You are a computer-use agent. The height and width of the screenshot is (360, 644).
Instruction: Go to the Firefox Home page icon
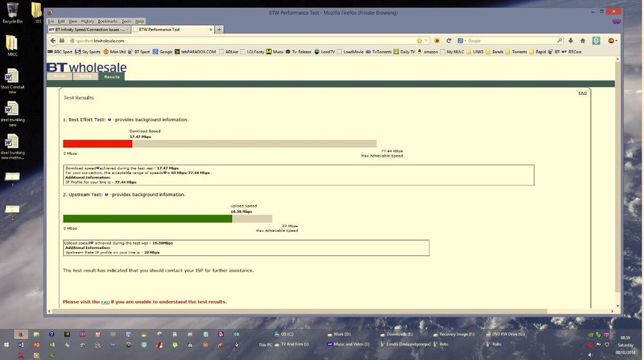(x=583, y=41)
